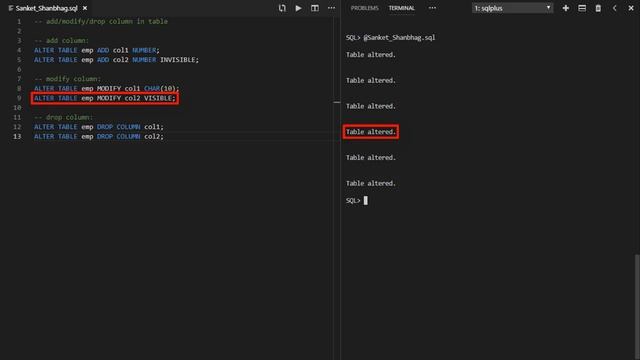Click line number 13 in gutter

click(17, 136)
